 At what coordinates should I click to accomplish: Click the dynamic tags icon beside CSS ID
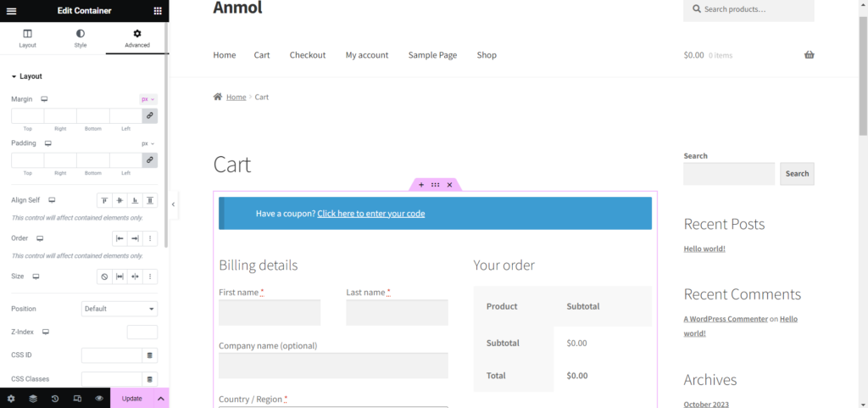[x=149, y=355]
